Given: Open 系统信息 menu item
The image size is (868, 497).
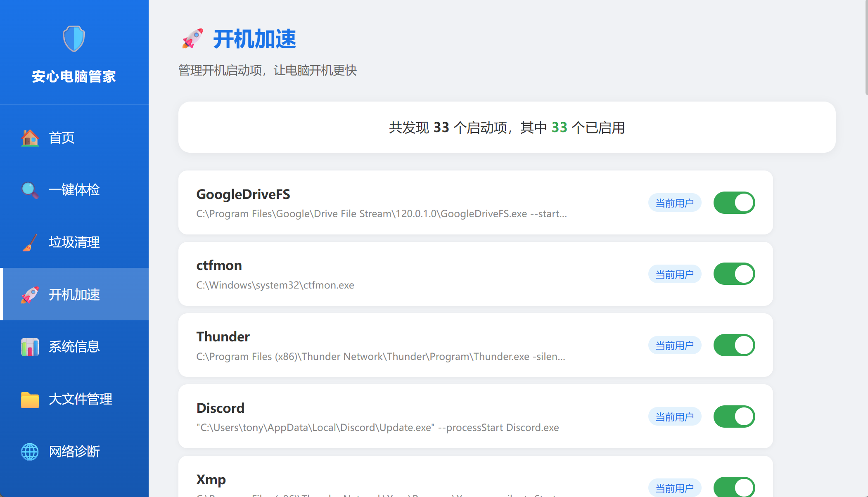Looking at the screenshot, I should 74,347.
